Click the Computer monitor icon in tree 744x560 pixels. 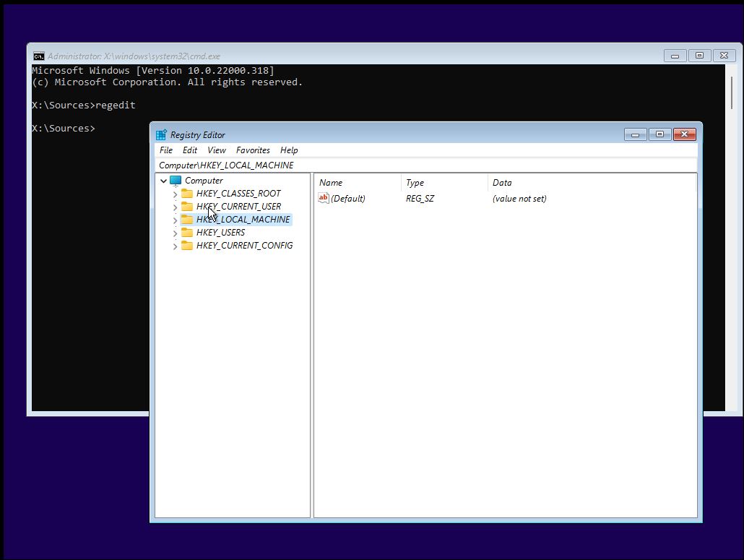176,181
